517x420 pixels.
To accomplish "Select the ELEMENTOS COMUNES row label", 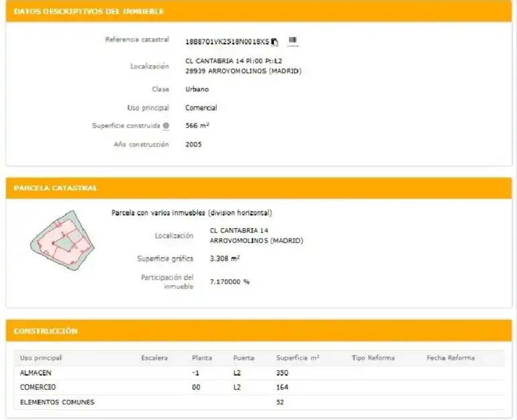I will pyautogui.click(x=57, y=402).
